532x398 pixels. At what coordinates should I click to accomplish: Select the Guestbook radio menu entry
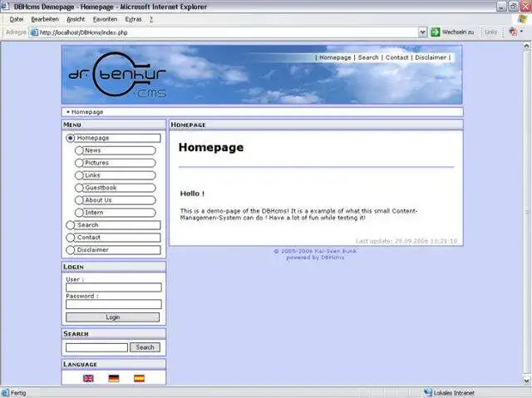pos(116,188)
